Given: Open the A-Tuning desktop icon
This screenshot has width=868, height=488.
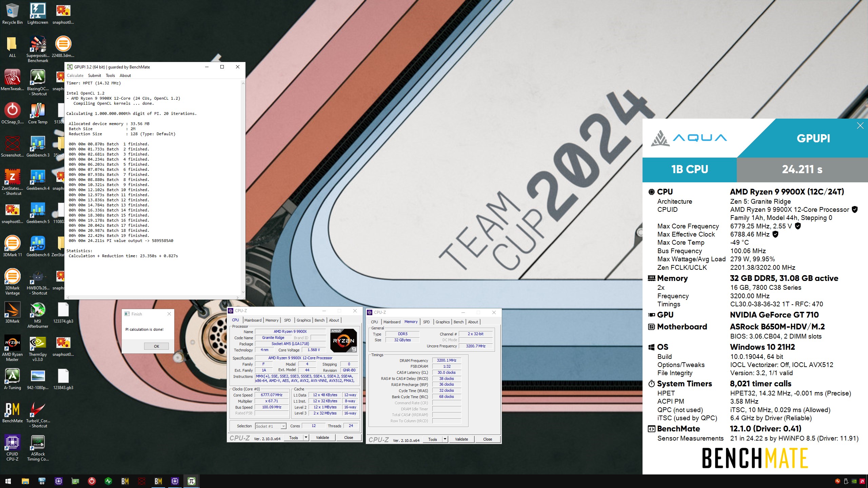Looking at the screenshot, I should tap(12, 379).
